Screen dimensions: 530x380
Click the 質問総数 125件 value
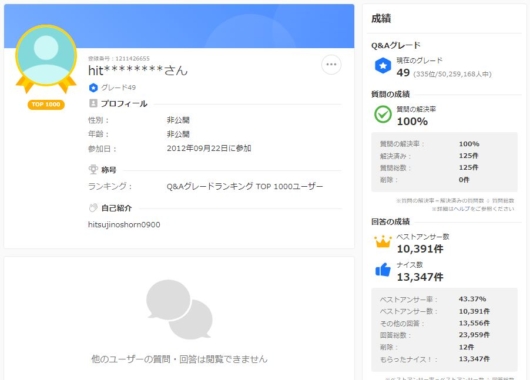(x=468, y=167)
